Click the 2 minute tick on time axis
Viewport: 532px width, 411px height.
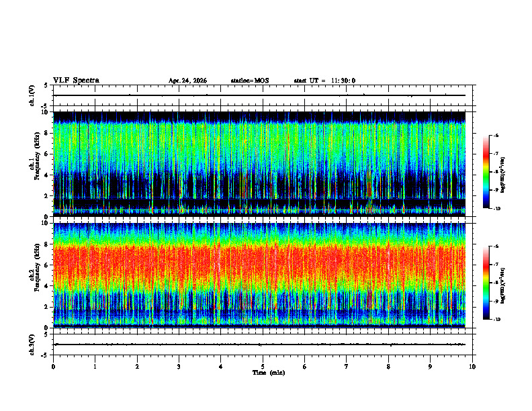click(x=137, y=367)
